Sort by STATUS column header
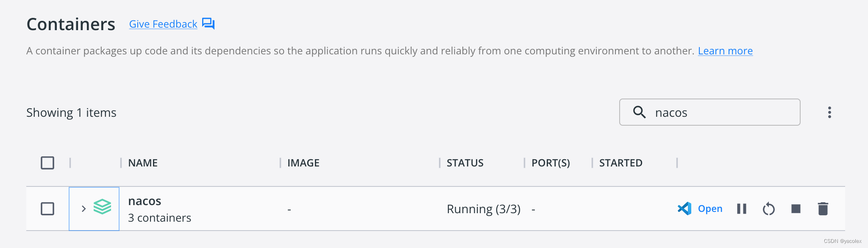The height and width of the screenshot is (248, 868). tap(465, 163)
